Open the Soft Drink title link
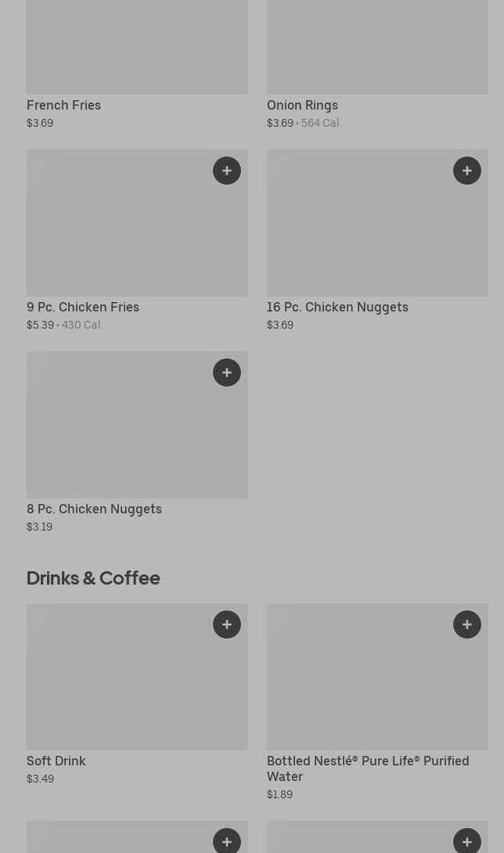The width and height of the screenshot is (504, 853). [x=56, y=761]
